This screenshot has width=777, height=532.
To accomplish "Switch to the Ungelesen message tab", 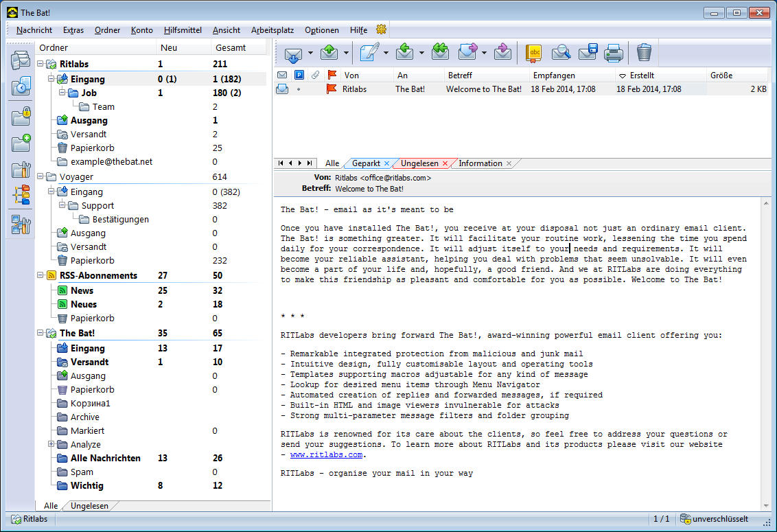I will tap(419, 163).
